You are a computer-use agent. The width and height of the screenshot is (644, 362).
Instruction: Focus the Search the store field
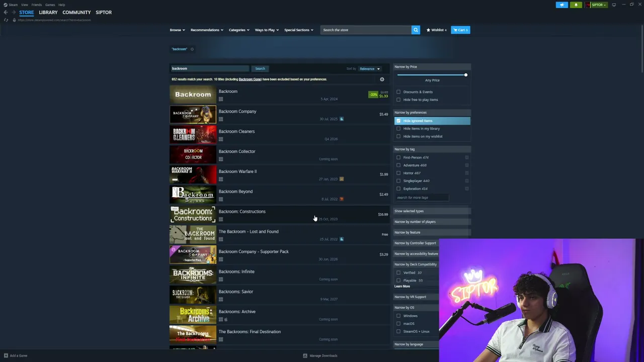366,30
